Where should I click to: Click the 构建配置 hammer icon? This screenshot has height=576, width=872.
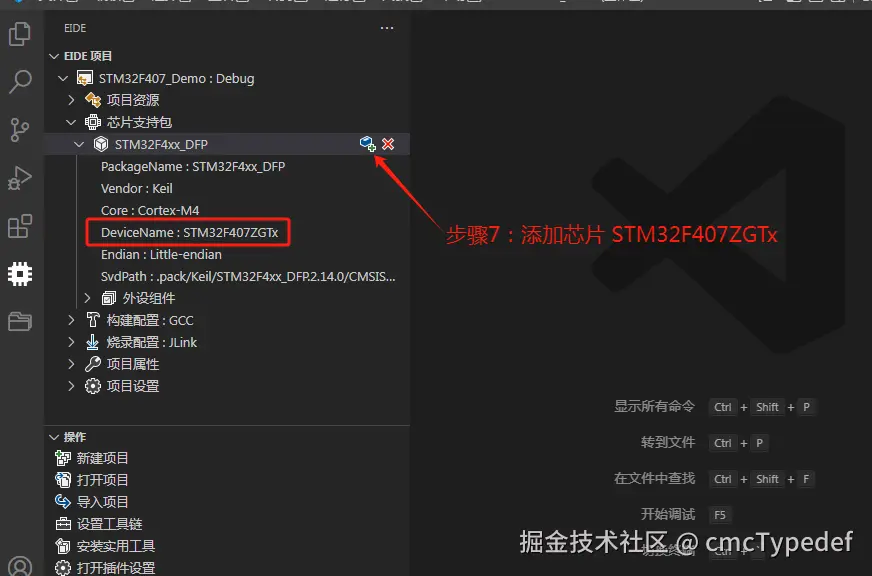(x=93, y=320)
